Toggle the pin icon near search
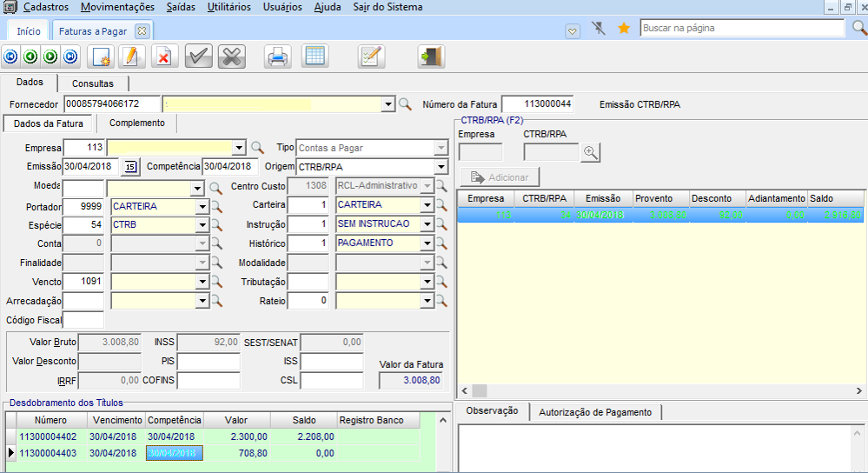Screen dimensions: 868x473 coord(598,29)
